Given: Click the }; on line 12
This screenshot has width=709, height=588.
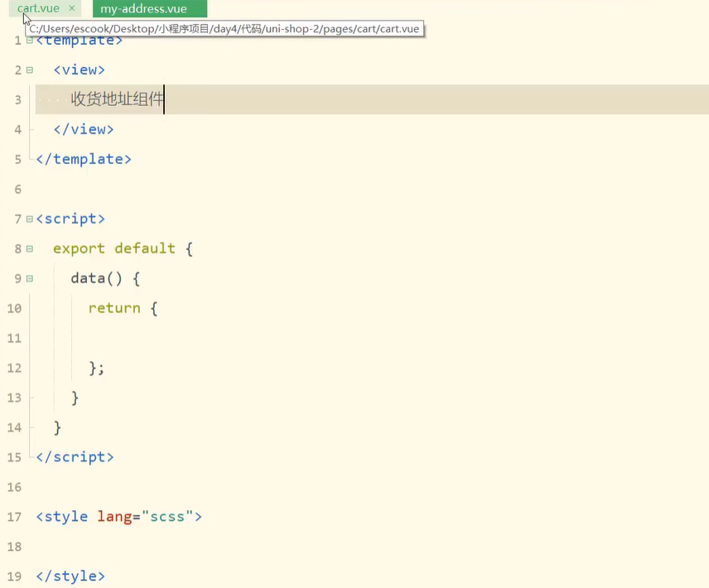Looking at the screenshot, I should coord(96,368).
